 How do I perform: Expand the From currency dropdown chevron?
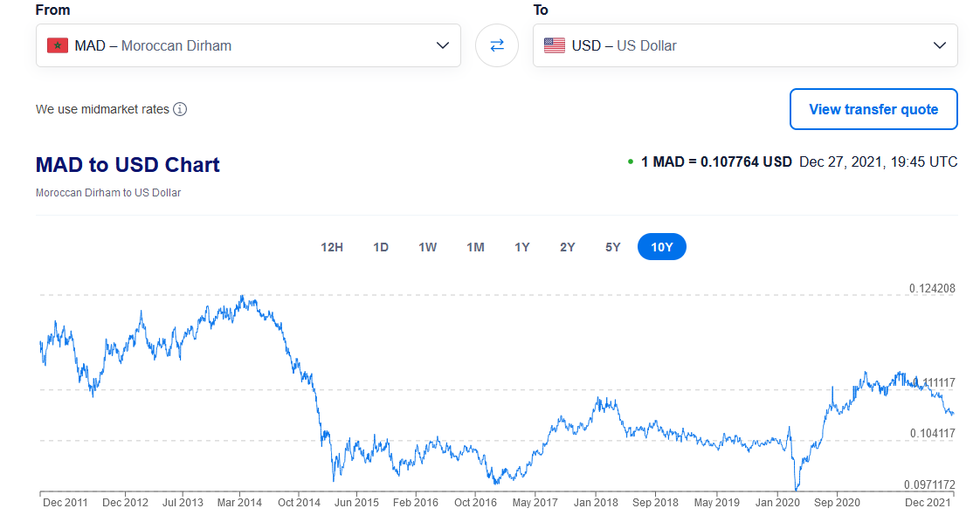pos(443,45)
